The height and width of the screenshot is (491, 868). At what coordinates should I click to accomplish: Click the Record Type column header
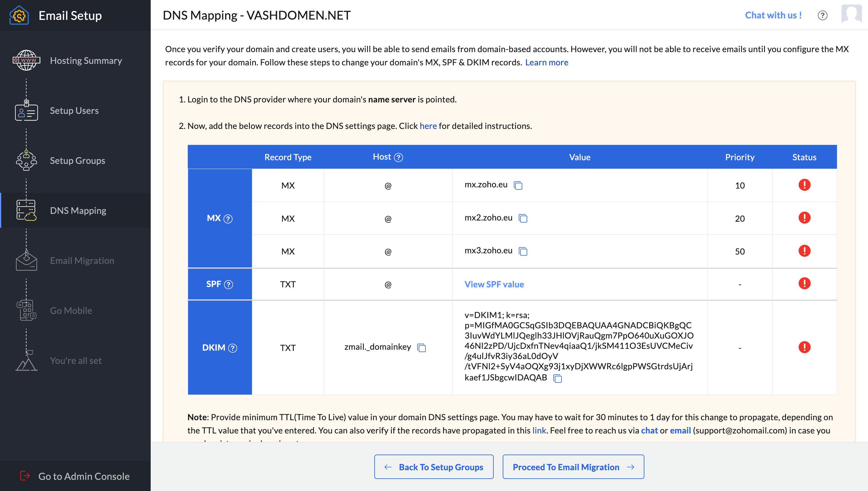(x=288, y=157)
